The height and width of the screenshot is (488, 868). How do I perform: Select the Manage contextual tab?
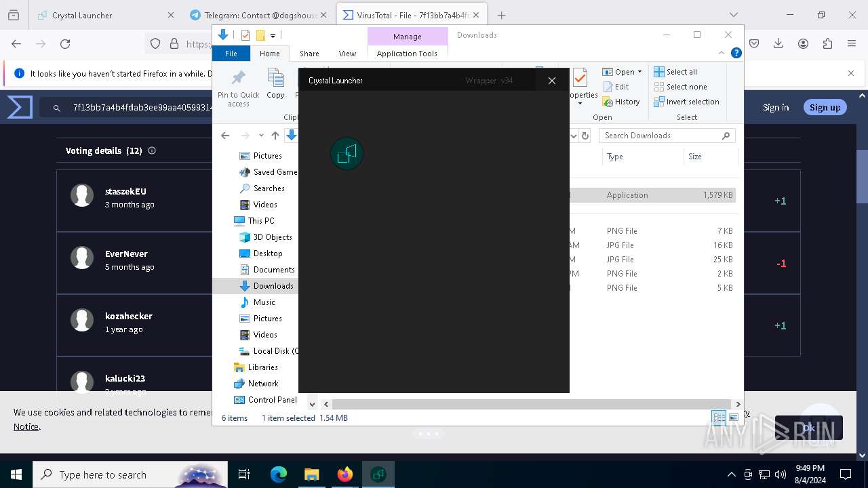pyautogui.click(x=407, y=37)
